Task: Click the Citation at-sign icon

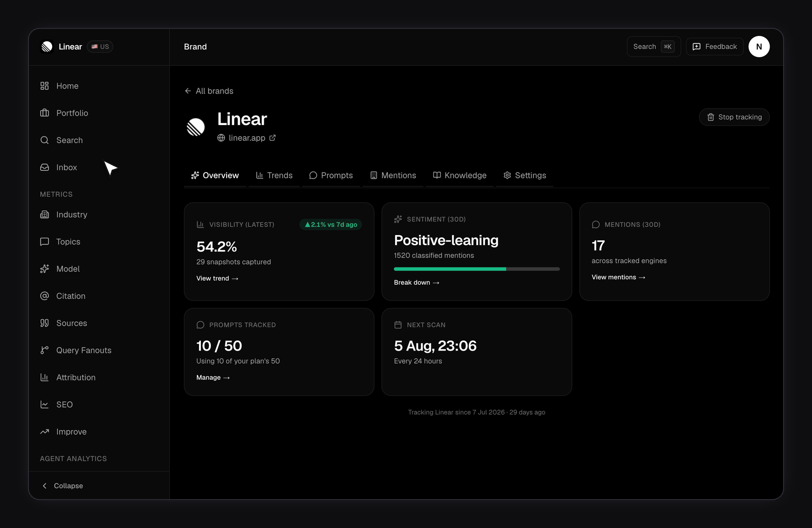Action: click(45, 296)
